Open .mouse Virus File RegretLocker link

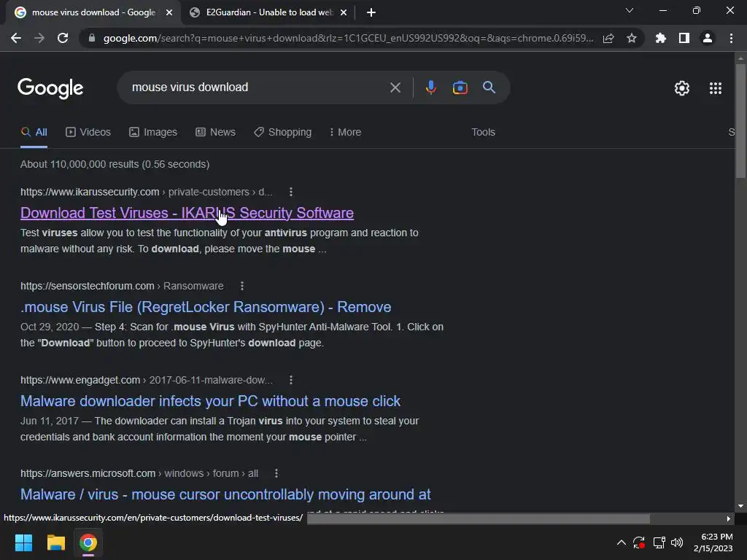206,307
